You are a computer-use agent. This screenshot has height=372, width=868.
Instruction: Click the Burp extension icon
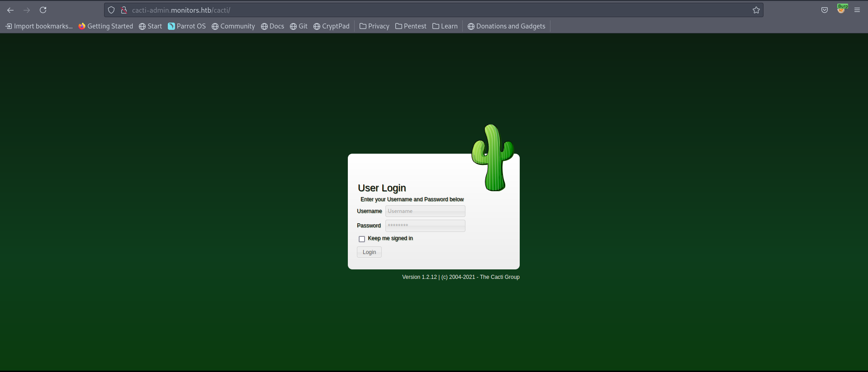click(841, 9)
